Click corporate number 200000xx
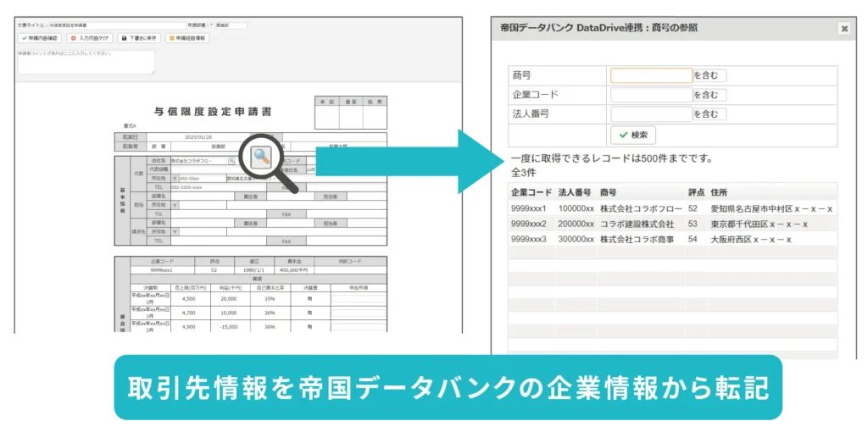This screenshot has height=432, width=868. pyautogui.click(x=576, y=224)
